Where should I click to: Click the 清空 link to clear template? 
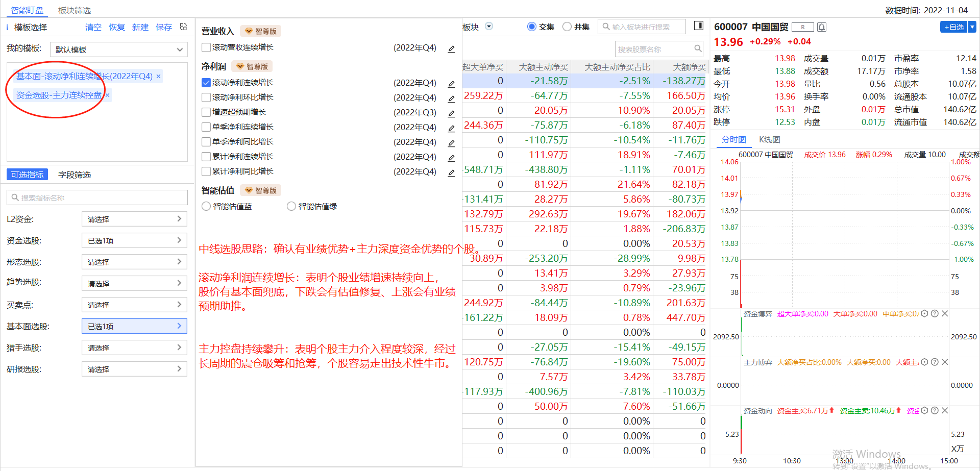pos(93,28)
